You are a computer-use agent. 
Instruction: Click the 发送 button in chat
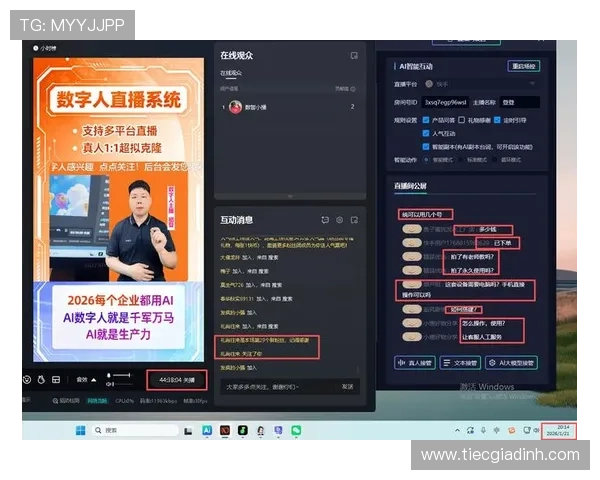click(x=347, y=387)
